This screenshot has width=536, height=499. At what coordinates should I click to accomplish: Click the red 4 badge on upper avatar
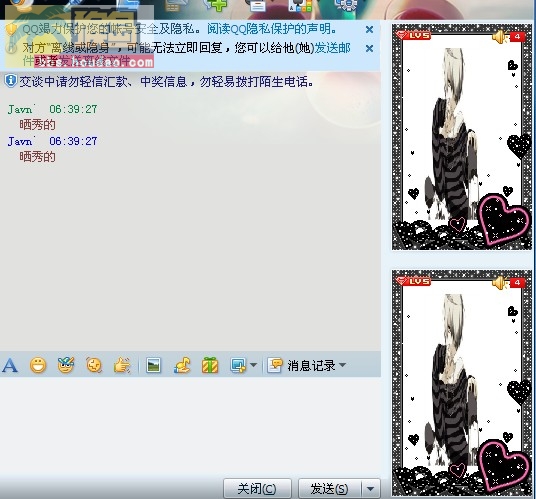pyautogui.click(x=518, y=37)
